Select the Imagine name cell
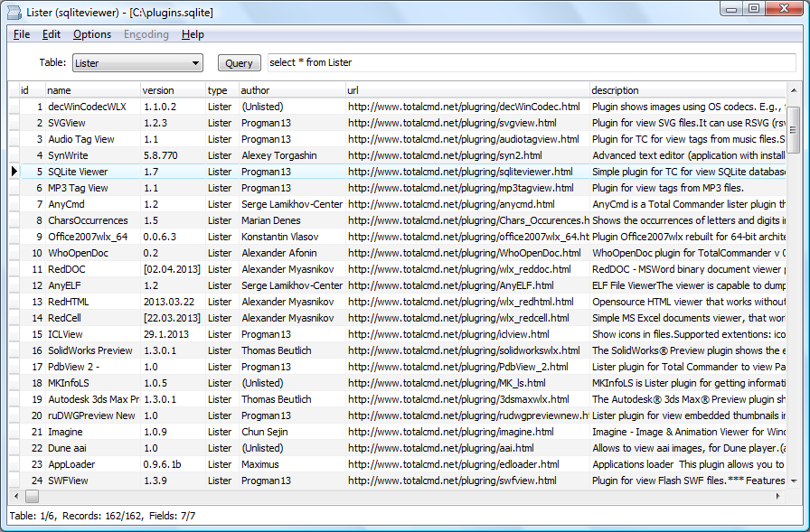The height and width of the screenshot is (532, 810). pos(92,432)
